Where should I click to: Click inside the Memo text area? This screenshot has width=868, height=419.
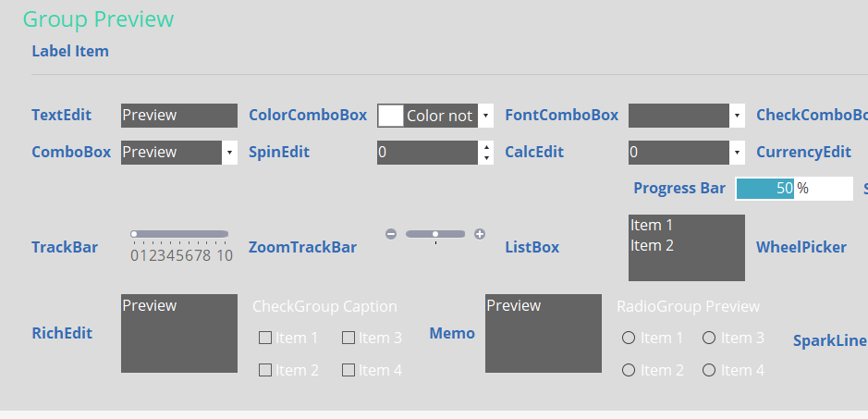544,333
